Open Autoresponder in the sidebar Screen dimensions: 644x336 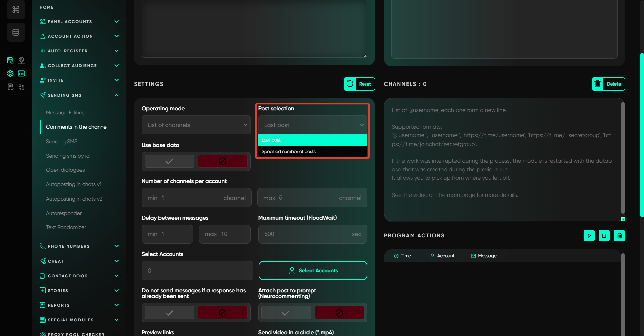click(64, 213)
